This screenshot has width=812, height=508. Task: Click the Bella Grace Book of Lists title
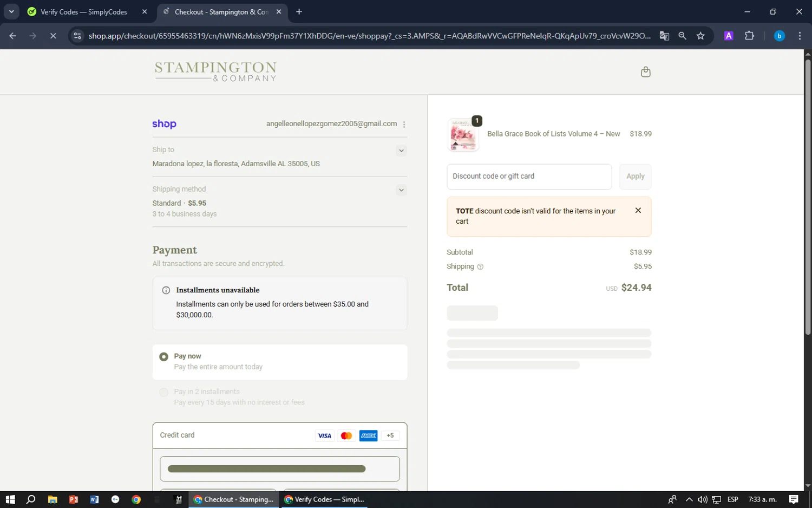[x=553, y=134]
